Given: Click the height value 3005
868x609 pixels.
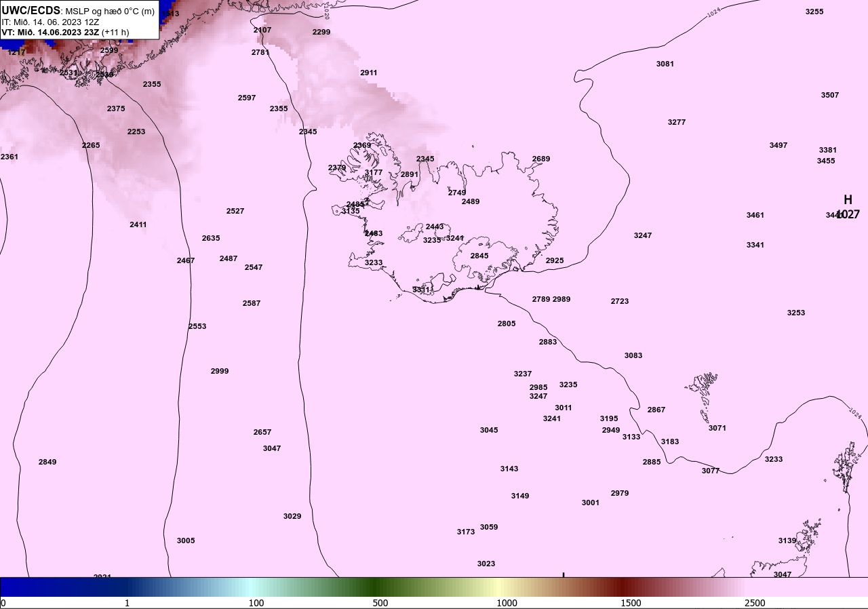Looking at the screenshot, I should [186, 541].
